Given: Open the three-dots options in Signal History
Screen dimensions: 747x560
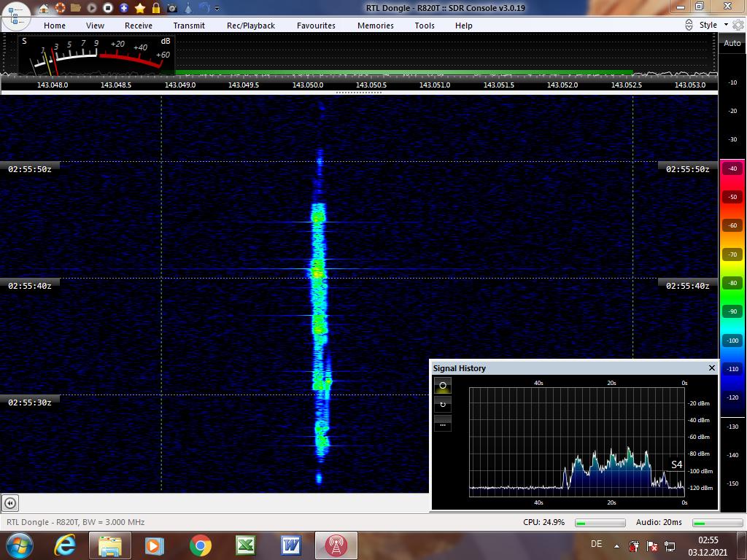Looking at the screenshot, I should tap(443, 424).
